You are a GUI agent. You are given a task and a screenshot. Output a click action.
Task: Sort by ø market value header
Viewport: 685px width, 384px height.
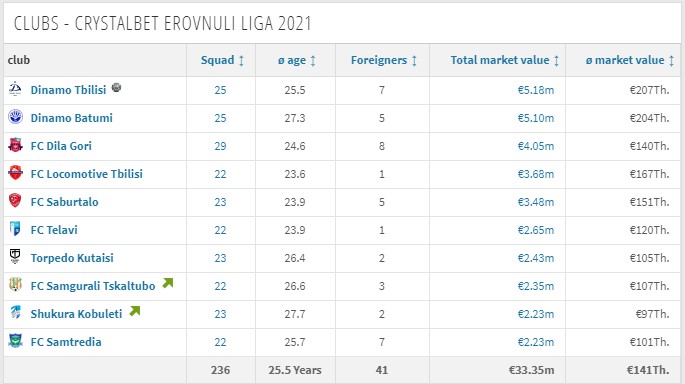(x=630, y=60)
